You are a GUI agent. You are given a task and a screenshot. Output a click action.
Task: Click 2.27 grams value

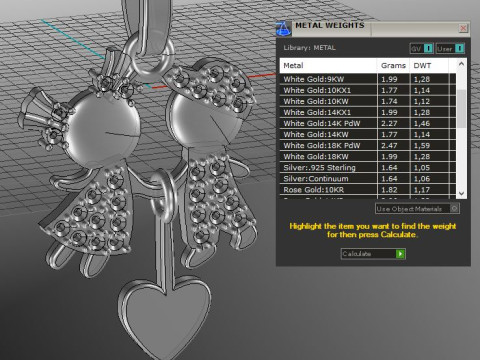pyautogui.click(x=389, y=123)
